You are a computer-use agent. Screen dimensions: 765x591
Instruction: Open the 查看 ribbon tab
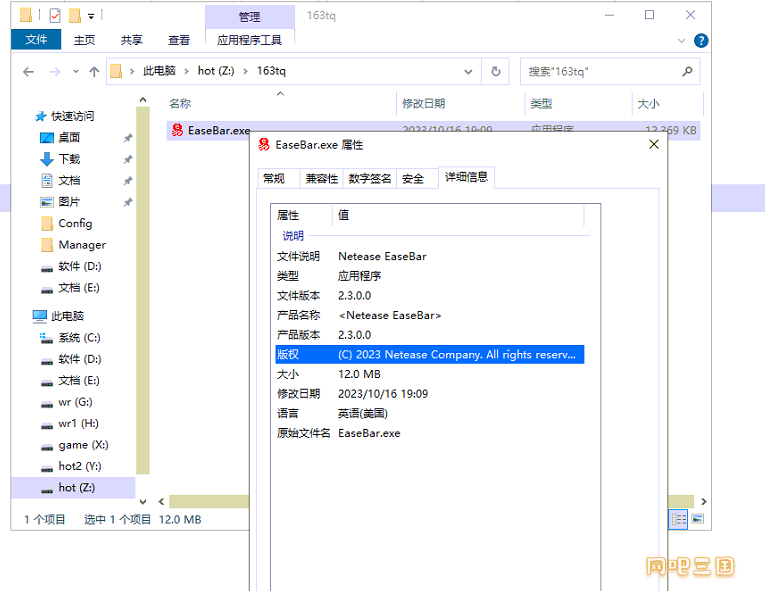click(179, 40)
